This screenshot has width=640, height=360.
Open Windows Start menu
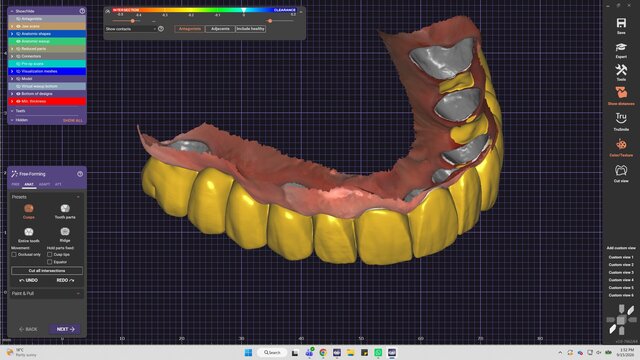point(248,352)
